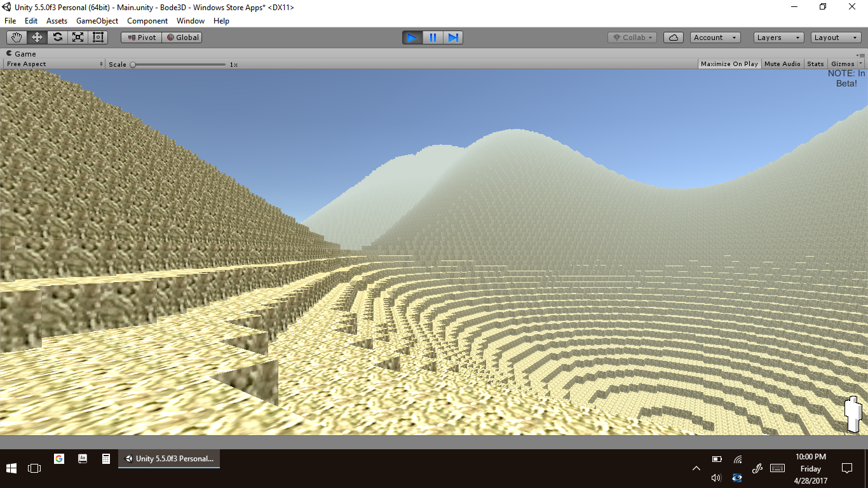Toggle Mute Audio in Game view
Screen dimensions: 868x488
click(782, 64)
